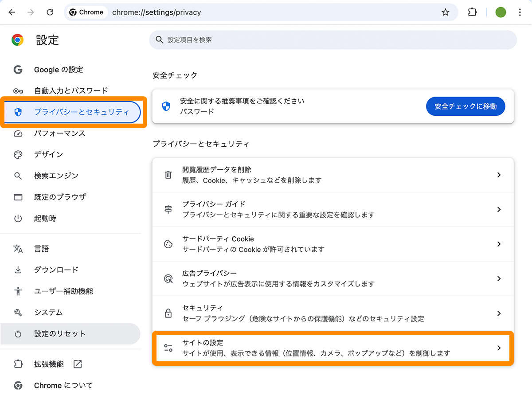Click the shield icon beside プライバシーとセキュリティ

19,112
